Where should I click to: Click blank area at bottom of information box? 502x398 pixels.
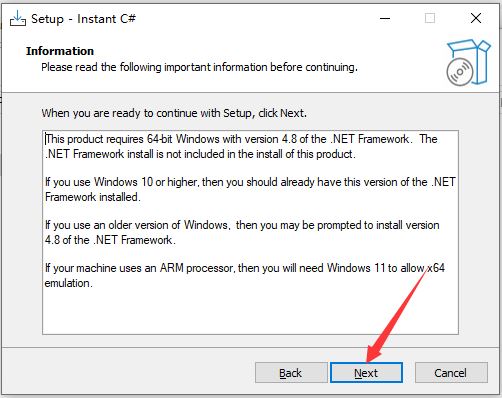tap(250, 313)
